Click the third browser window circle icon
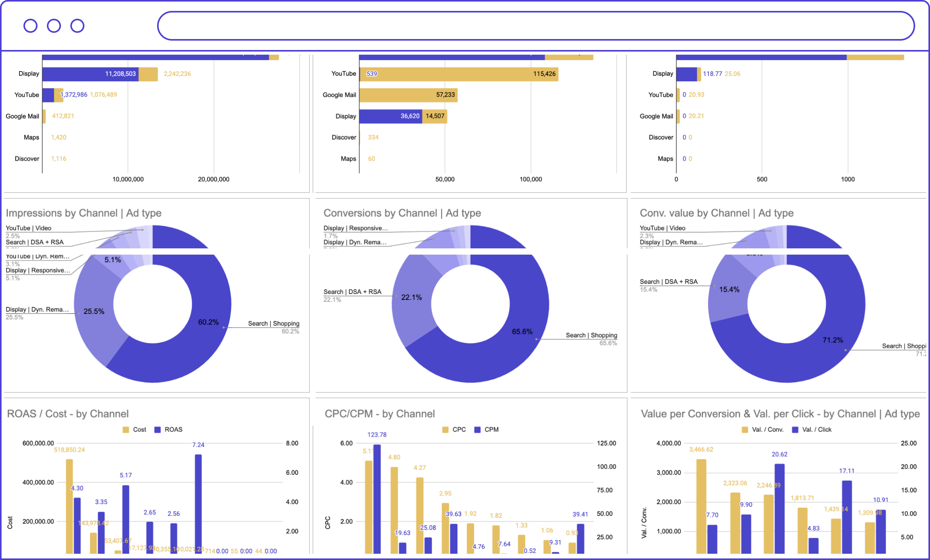Image resolution: width=930 pixels, height=560 pixels. (x=77, y=26)
